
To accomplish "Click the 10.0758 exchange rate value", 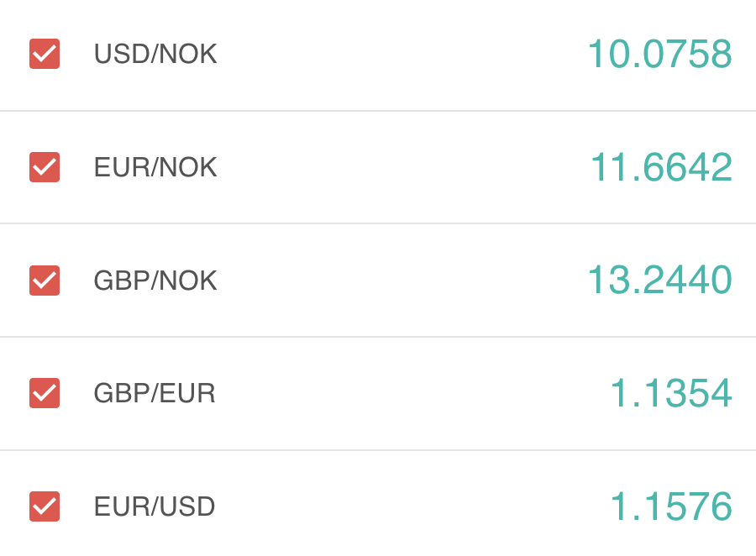I will [659, 55].
